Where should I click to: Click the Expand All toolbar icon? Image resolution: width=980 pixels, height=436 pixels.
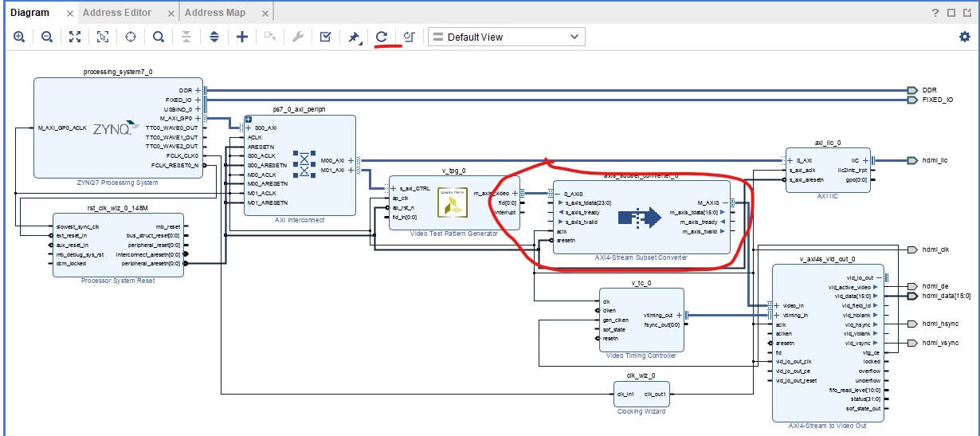click(x=214, y=37)
